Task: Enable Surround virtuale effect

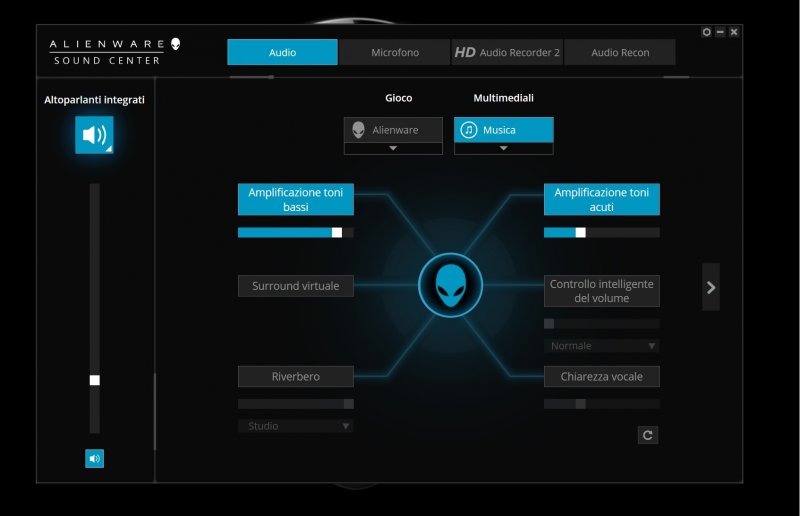Action: coord(295,286)
